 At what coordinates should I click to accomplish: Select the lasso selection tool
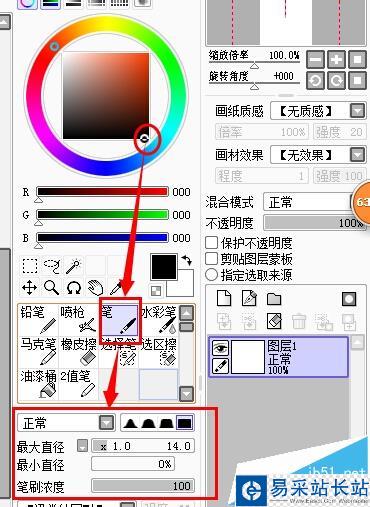[52, 266]
